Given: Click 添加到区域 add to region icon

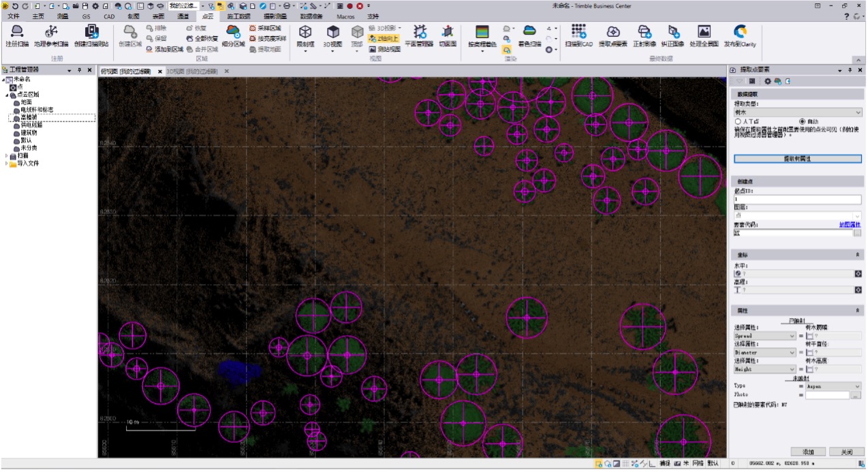Looking at the screenshot, I should pyautogui.click(x=164, y=49).
